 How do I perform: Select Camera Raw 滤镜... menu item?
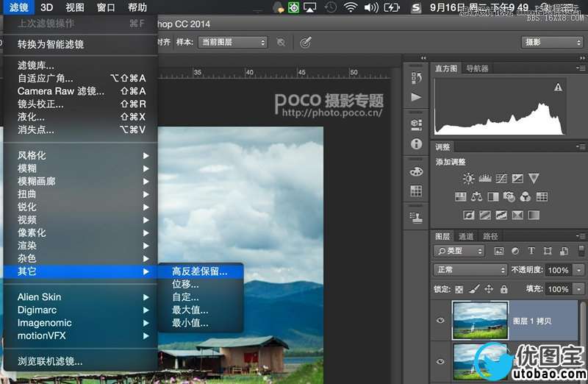click(x=82, y=91)
